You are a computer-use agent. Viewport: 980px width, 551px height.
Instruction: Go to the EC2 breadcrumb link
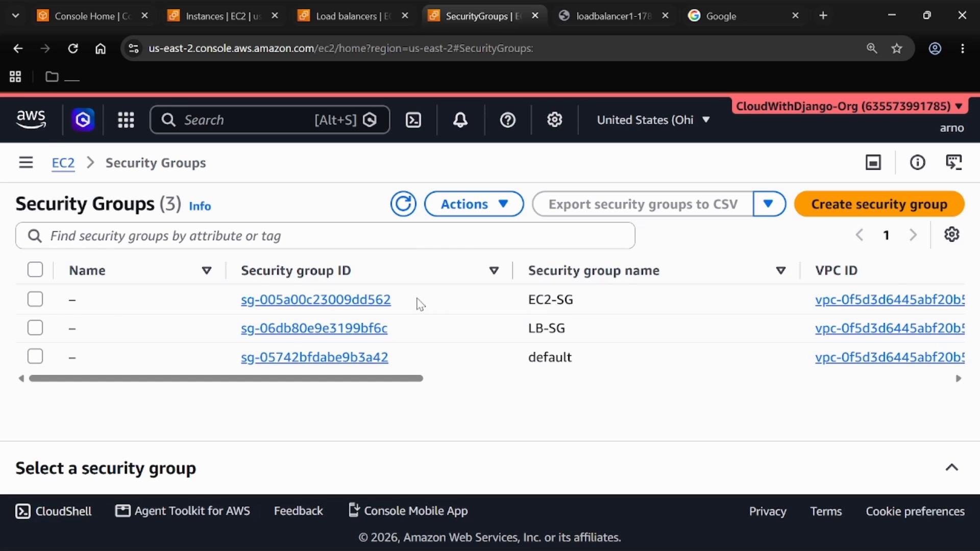tap(63, 163)
